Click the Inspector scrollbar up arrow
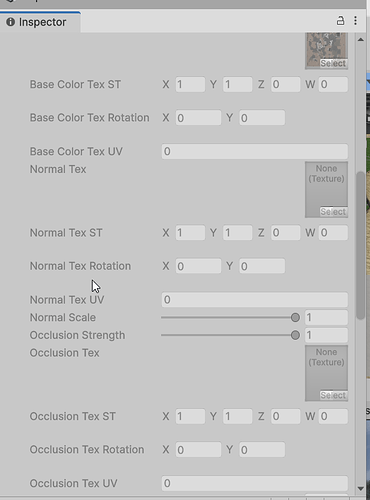This screenshot has height=500, width=370. coord(360,40)
